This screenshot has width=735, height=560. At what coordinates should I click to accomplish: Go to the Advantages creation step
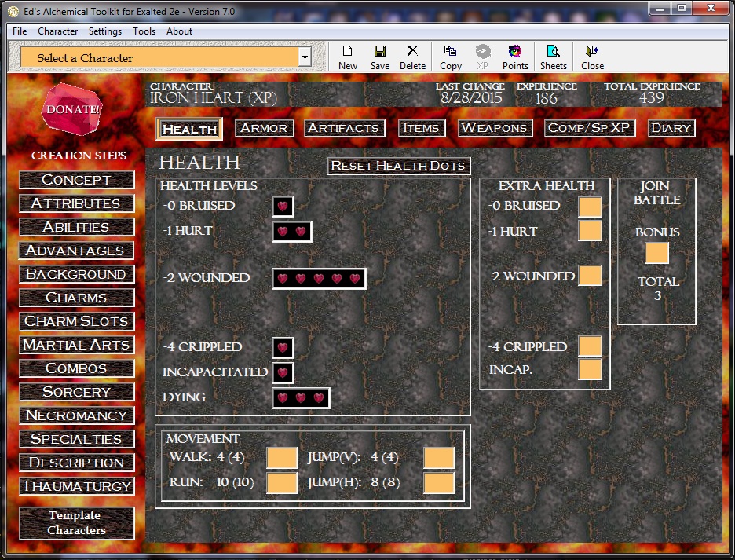point(76,251)
